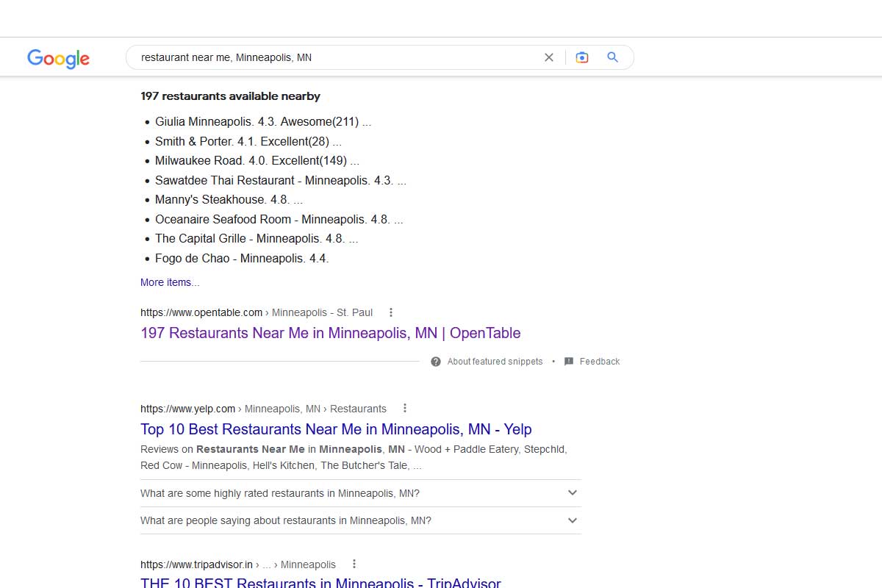Click the https://www.tripadvisor.in URL breadcrumb
The width and height of the screenshot is (882, 588).
point(238,564)
